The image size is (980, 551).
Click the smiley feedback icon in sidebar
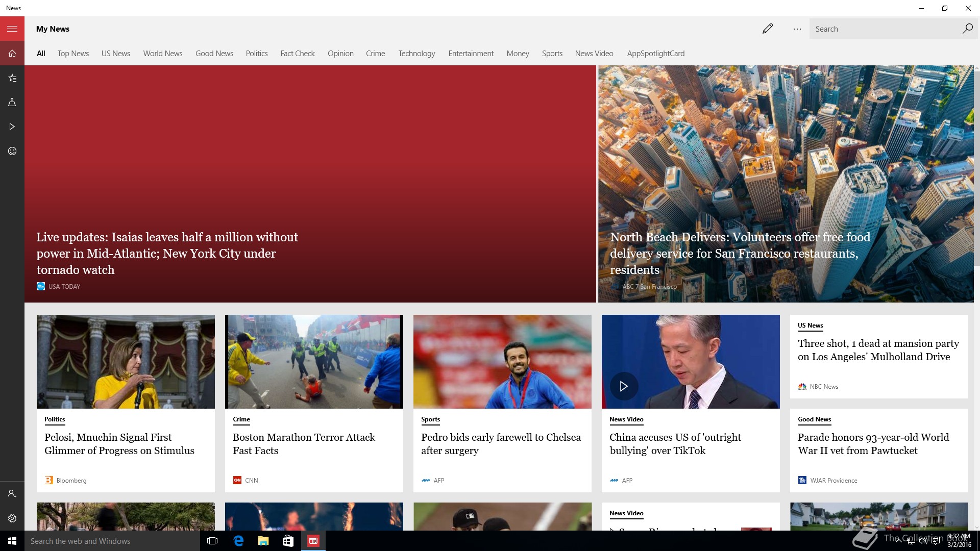point(12,151)
